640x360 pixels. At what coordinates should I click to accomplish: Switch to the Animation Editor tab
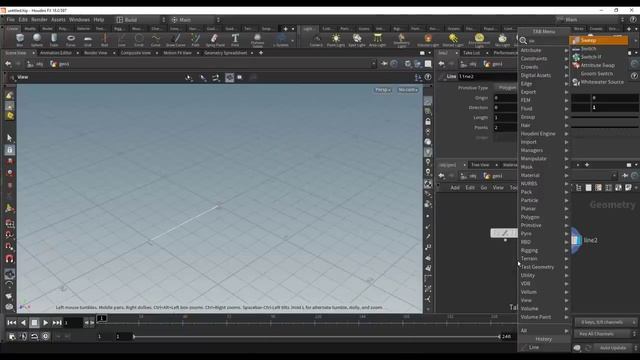coord(56,53)
